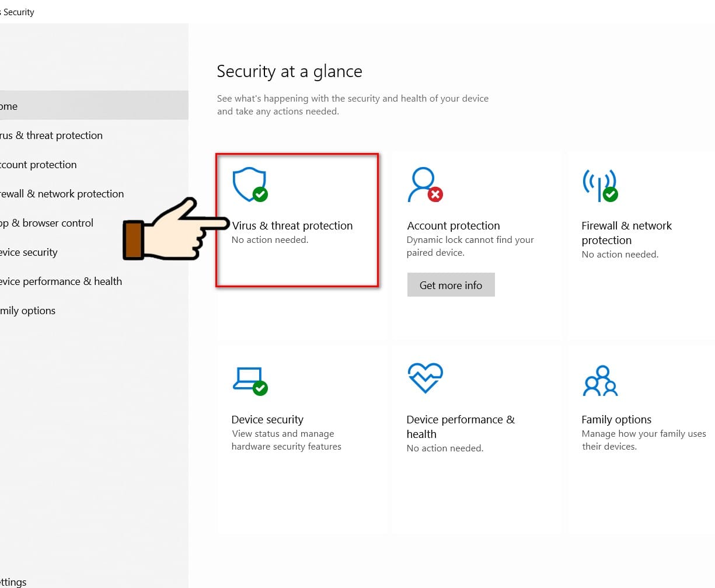Click the Device security laptop icon
Viewport: 715px width, 588px height.
249,380
